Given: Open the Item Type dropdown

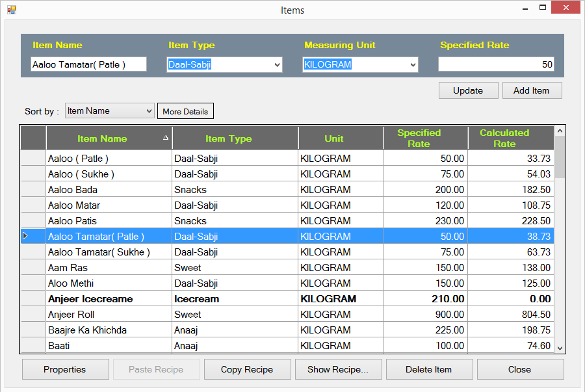Looking at the screenshot, I should [277, 64].
